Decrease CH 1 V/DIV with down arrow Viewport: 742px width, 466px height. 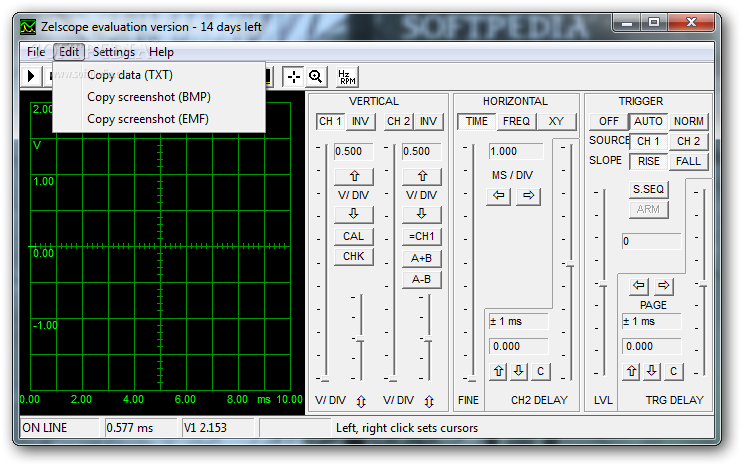click(354, 214)
